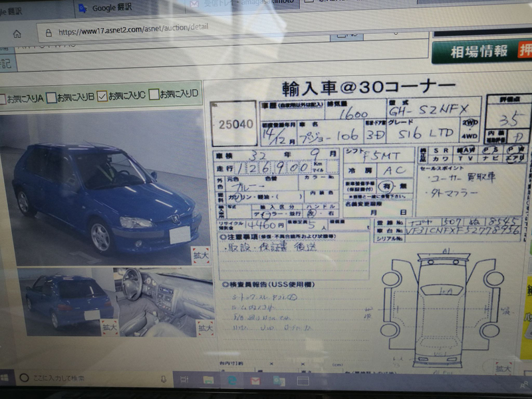Uncheck the お気に入りC checkbox
This screenshot has width=532, height=399.
coord(102,96)
